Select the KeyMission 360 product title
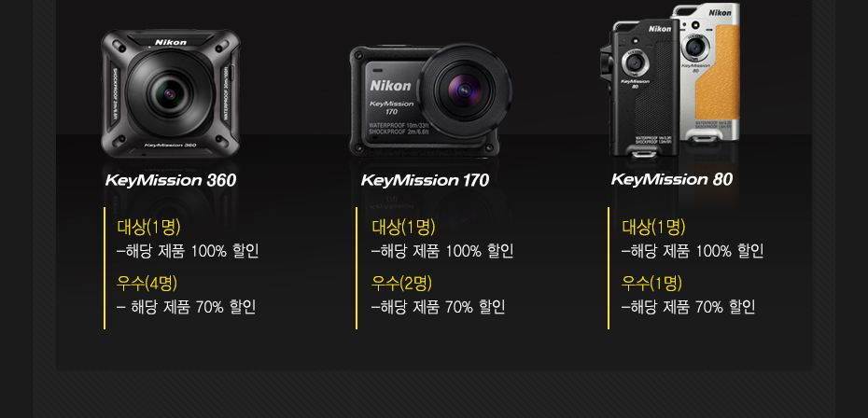Viewport: 868px width, 418px height. tap(171, 180)
